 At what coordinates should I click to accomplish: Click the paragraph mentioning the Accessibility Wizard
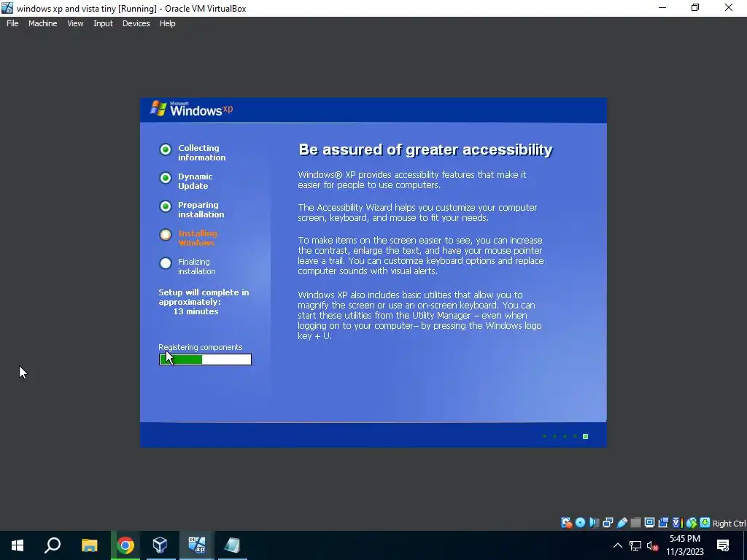tap(417, 213)
